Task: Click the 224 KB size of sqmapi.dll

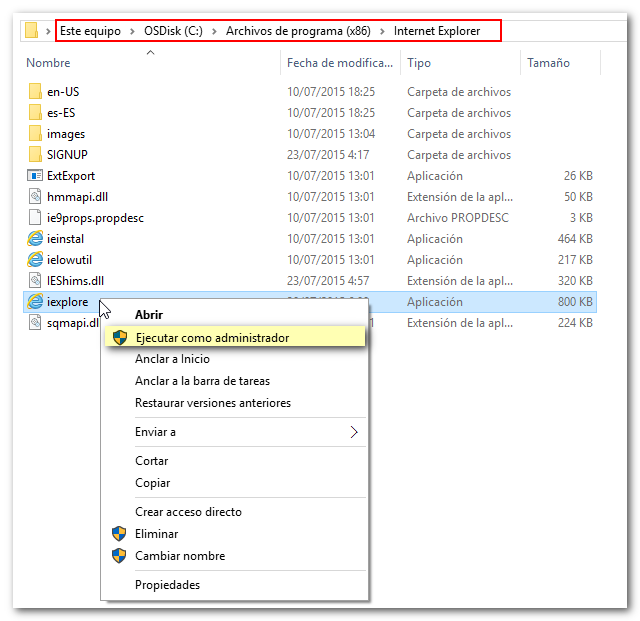Action: (x=575, y=323)
